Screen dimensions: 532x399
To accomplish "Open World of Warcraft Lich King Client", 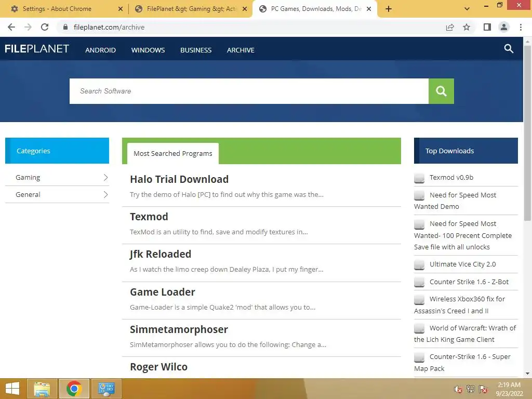I will pyautogui.click(x=465, y=334).
